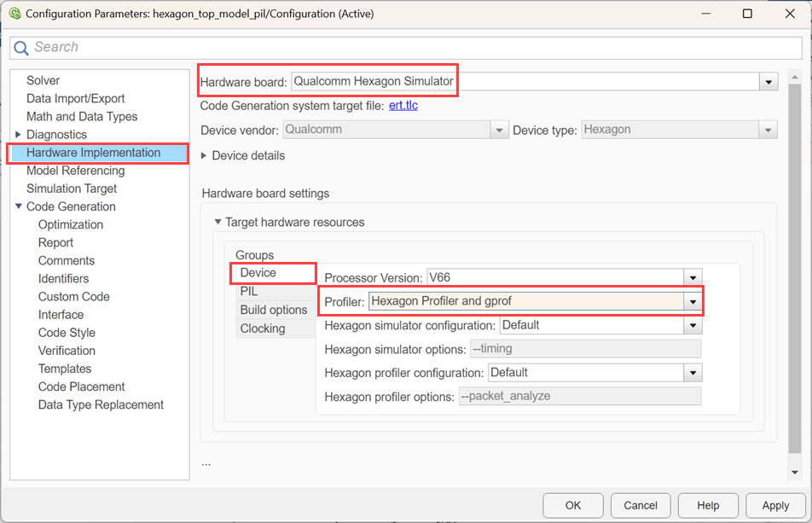Select the Build options group

tap(273, 310)
